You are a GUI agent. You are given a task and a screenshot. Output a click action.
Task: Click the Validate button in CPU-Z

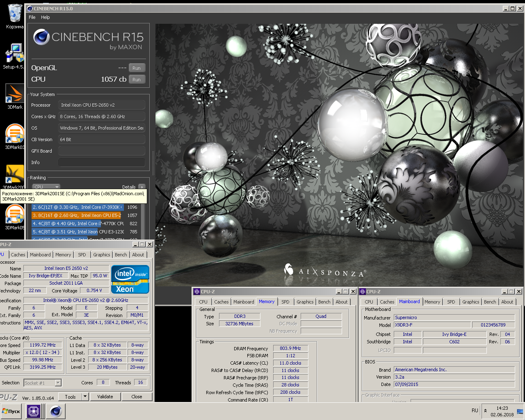105,397
